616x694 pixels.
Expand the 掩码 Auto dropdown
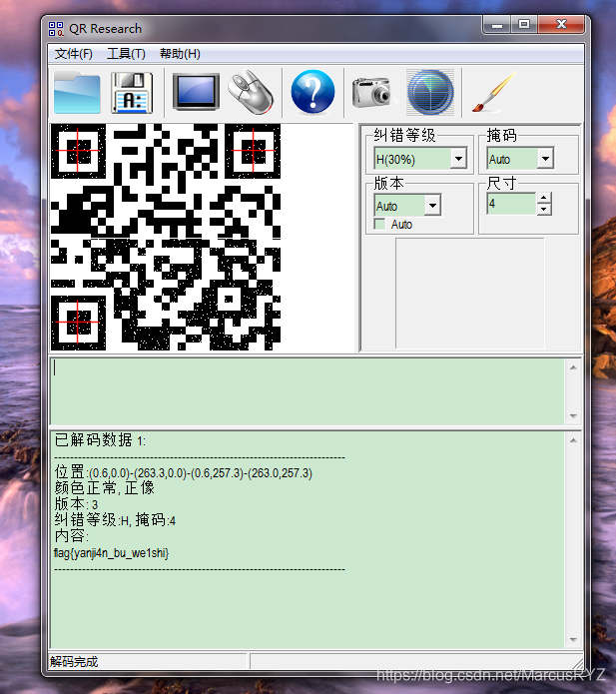tap(546, 158)
